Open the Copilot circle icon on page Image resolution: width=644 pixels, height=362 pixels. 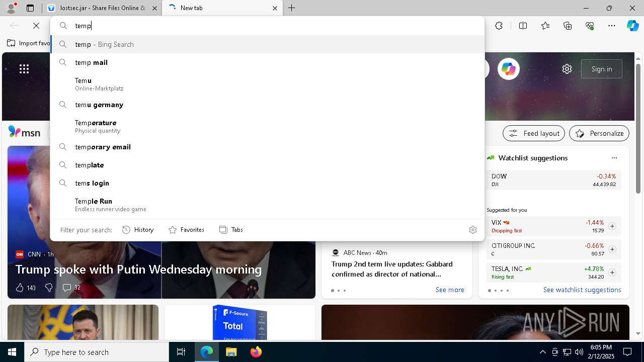tap(509, 69)
